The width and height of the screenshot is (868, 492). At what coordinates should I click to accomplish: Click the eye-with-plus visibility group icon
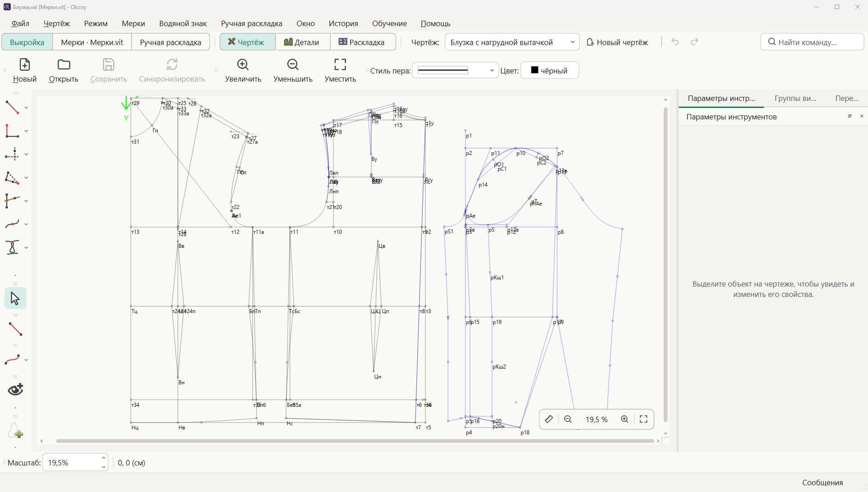point(15,389)
